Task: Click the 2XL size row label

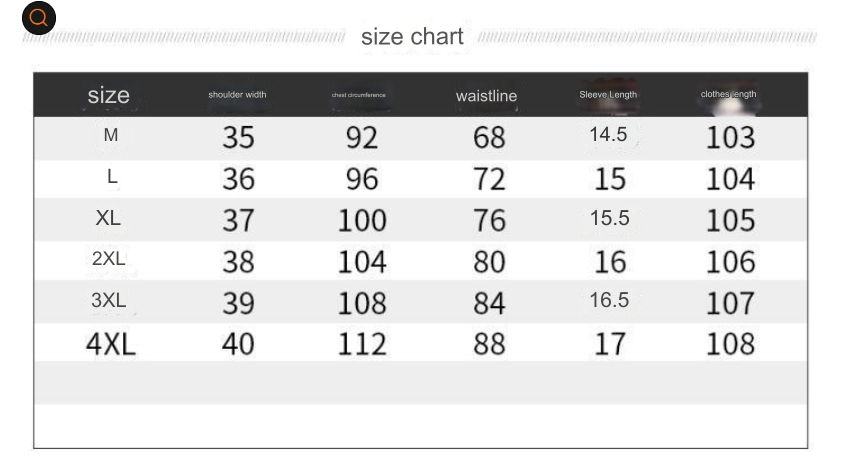Action: (109, 259)
